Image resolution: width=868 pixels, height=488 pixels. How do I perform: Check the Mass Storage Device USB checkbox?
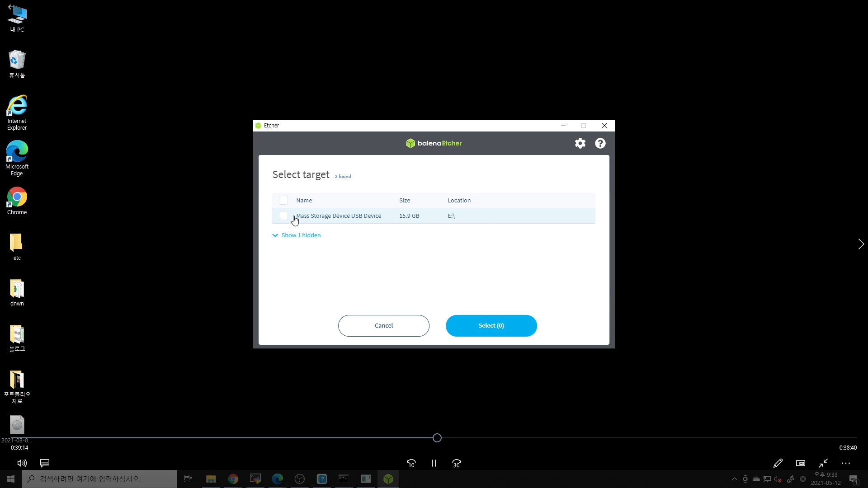[283, 216]
